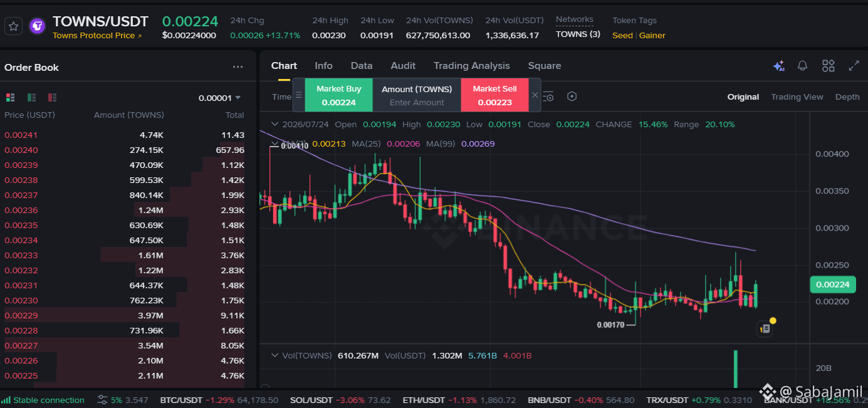Switch to Trading View chart
This screenshot has height=408, width=868.
797,97
